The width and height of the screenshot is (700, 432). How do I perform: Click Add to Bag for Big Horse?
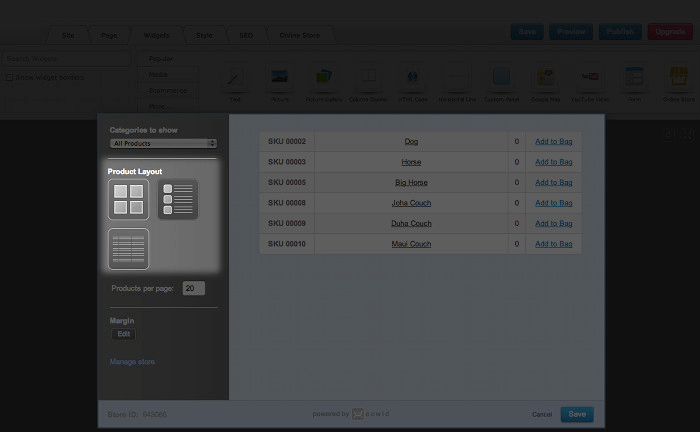(554, 183)
